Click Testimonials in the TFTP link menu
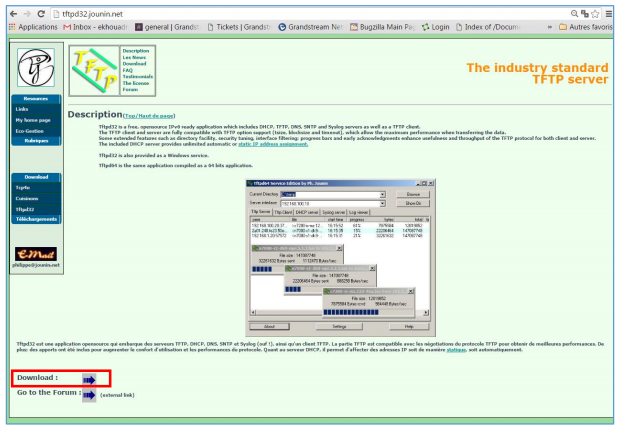The width and height of the screenshot is (617, 432). pyautogui.click(x=138, y=77)
